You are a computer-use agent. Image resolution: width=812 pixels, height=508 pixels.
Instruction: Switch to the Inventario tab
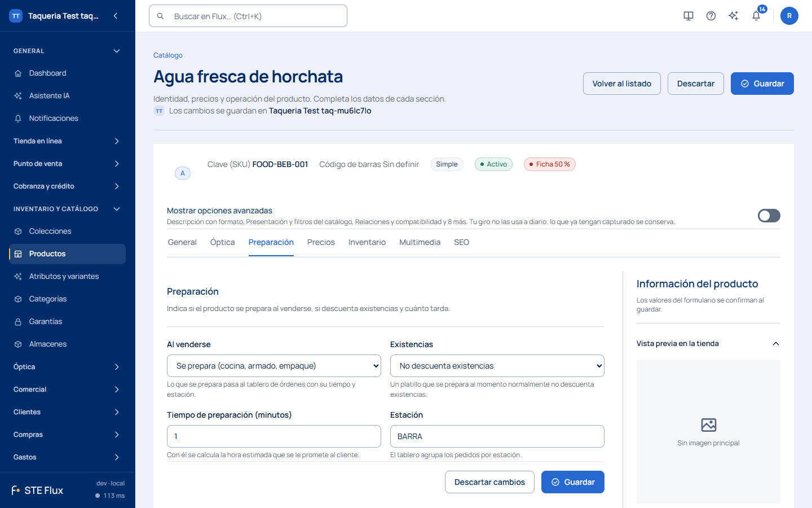point(367,242)
